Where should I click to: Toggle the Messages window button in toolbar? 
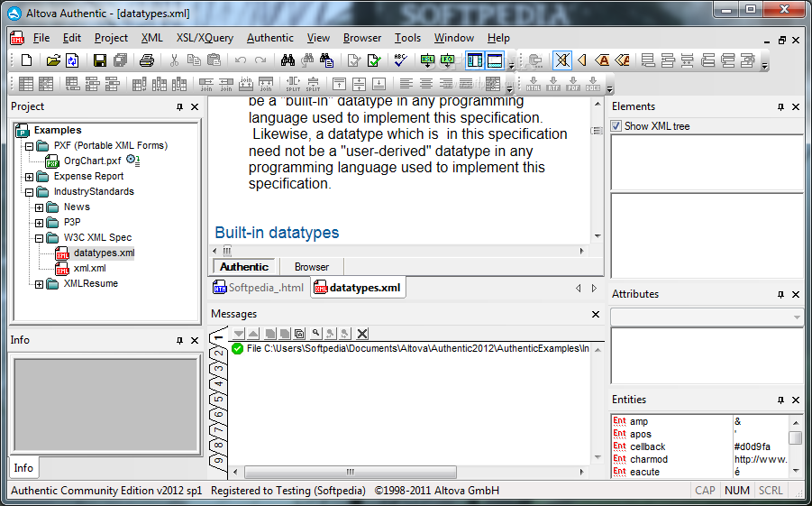coord(495,60)
